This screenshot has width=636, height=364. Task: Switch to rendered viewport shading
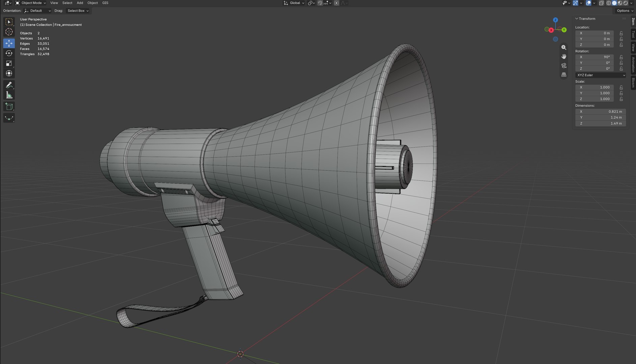point(626,3)
